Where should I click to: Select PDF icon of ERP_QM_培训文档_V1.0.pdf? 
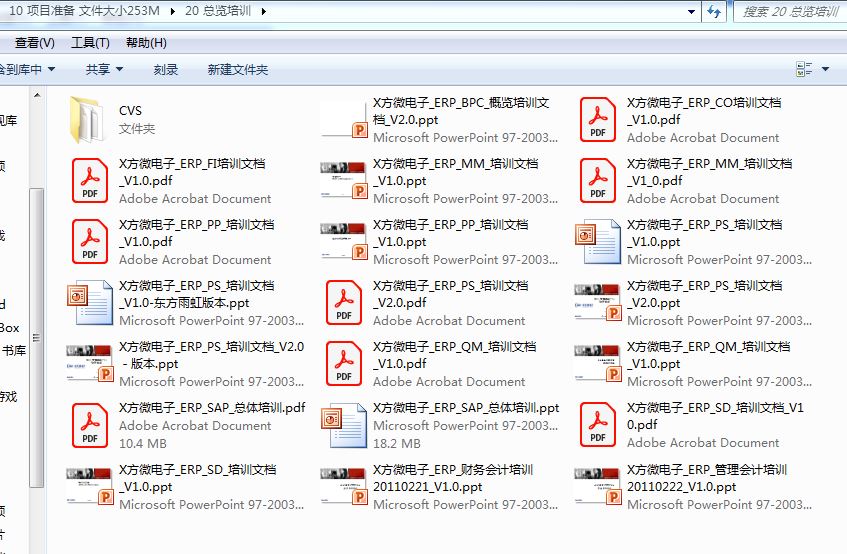click(344, 363)
